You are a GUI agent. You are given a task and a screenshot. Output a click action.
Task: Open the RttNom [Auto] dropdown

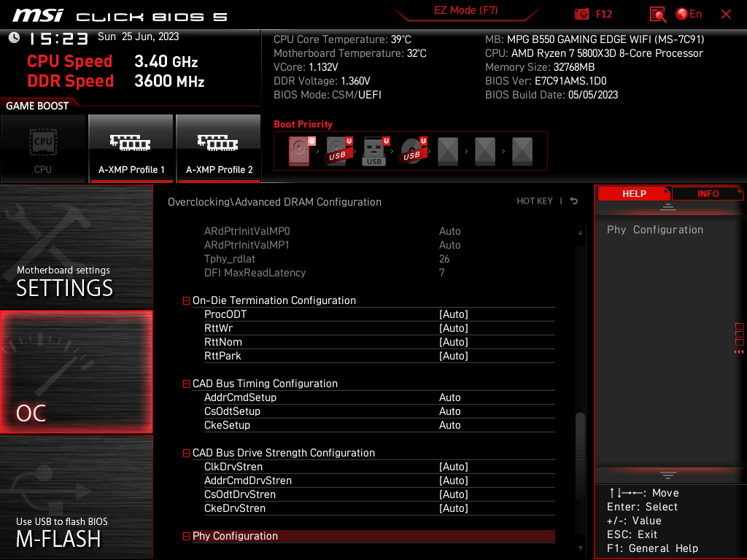tap(454, 342)
